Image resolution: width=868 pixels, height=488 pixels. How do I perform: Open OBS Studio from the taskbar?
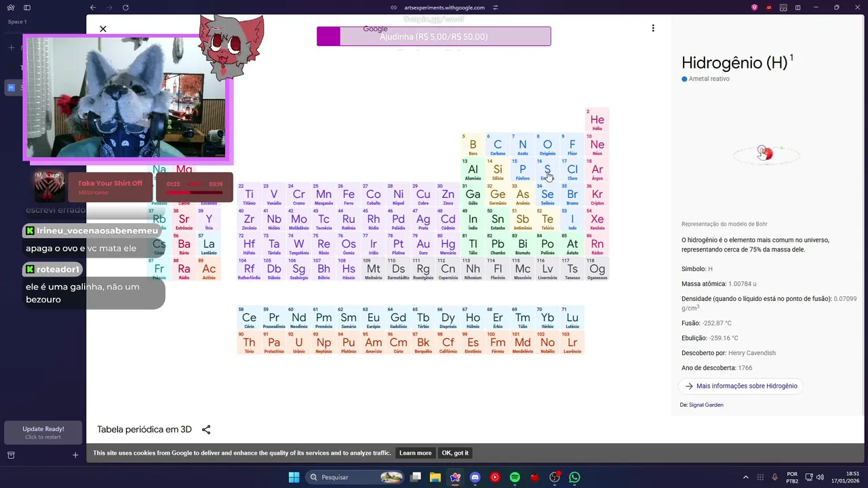[x=555, y=477]
